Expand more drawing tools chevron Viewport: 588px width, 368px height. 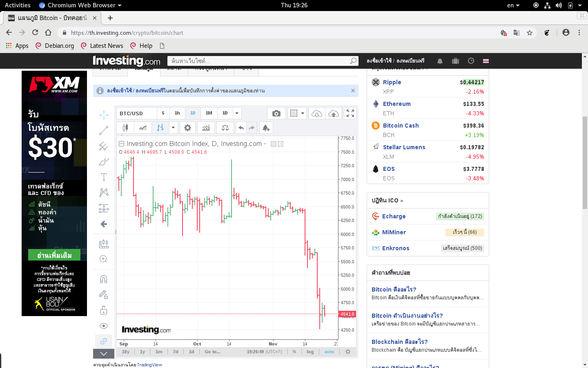[x=104, y=354]
